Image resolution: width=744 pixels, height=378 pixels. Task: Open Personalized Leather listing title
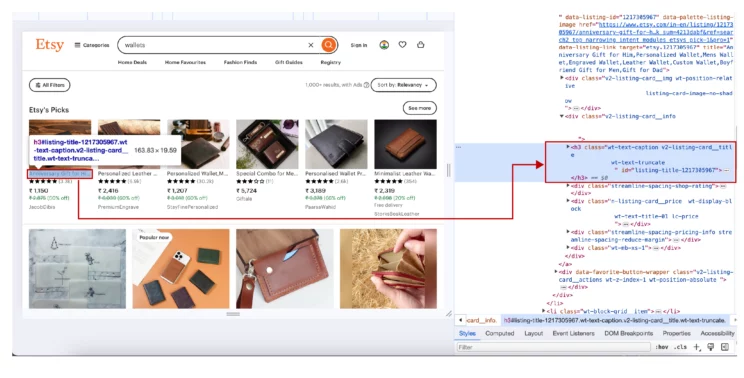point(127,174)
